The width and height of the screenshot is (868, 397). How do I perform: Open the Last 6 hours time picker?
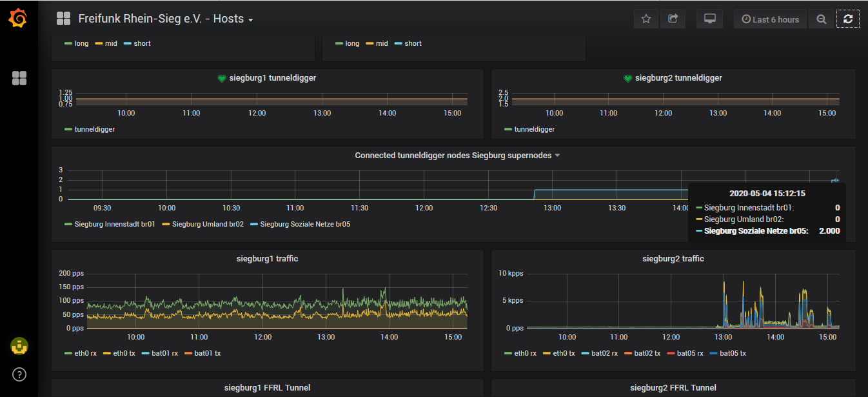[x=770, y=19]
